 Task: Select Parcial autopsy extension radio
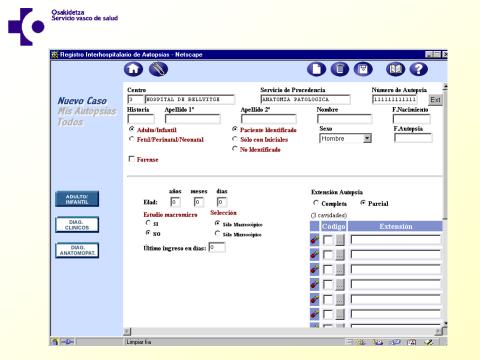363,203
